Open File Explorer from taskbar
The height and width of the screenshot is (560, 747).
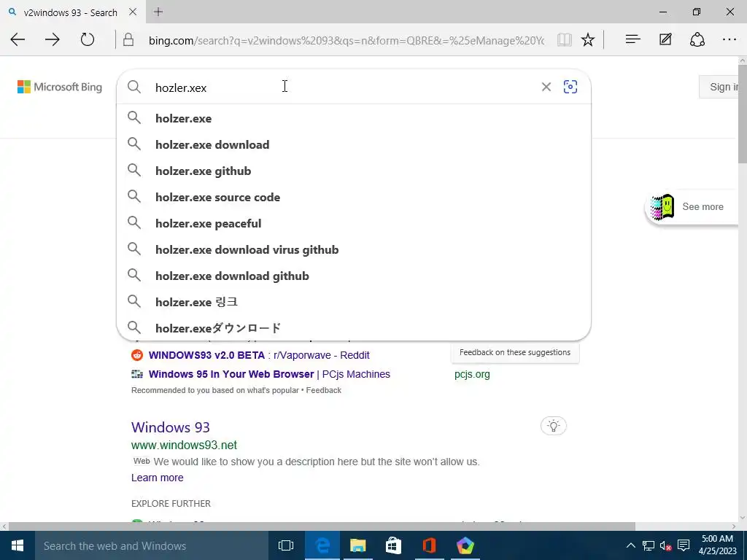(357, 545)
